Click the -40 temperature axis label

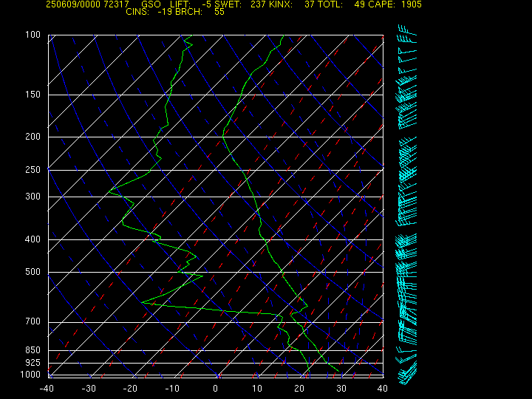pyautogui.click(x=47, y=389)
